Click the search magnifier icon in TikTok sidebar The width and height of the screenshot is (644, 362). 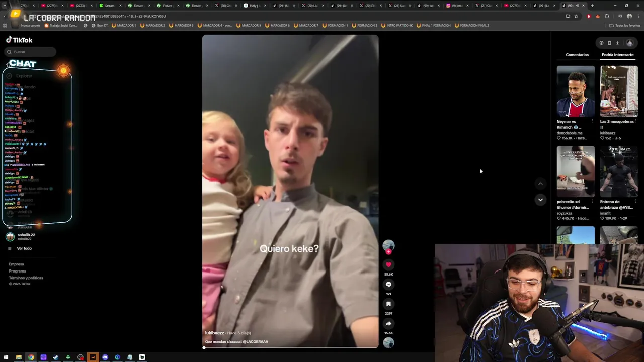coord(9,52)
